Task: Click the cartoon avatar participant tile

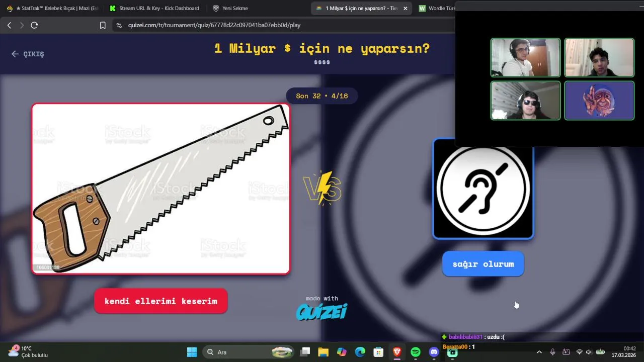Action: [599, 101]
